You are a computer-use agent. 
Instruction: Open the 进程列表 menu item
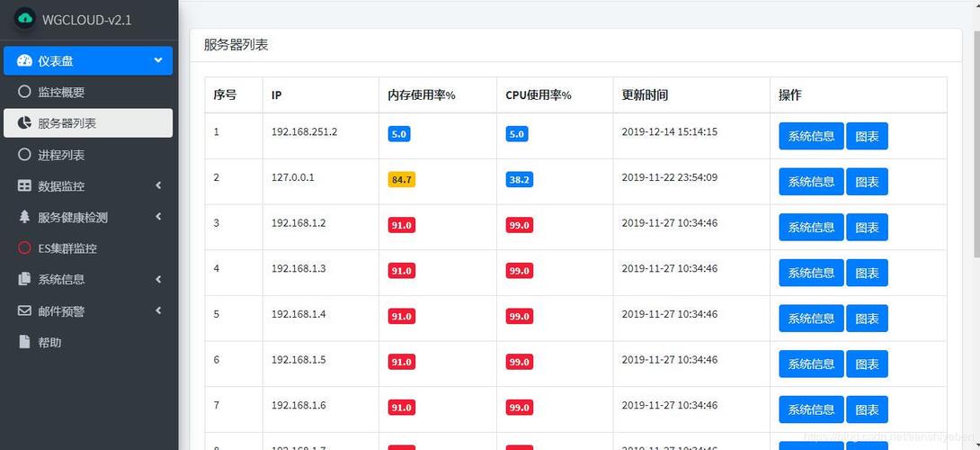[88, 154]
